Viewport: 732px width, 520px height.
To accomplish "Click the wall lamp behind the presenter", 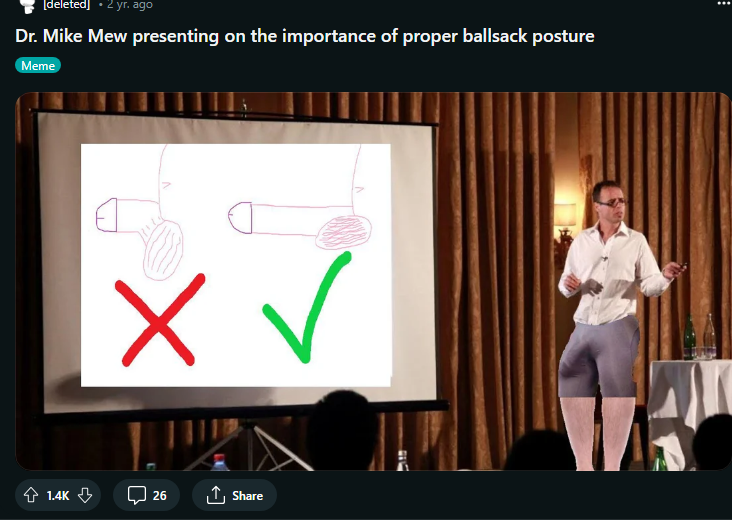I will pyautogui.click(x=565, y=223).
